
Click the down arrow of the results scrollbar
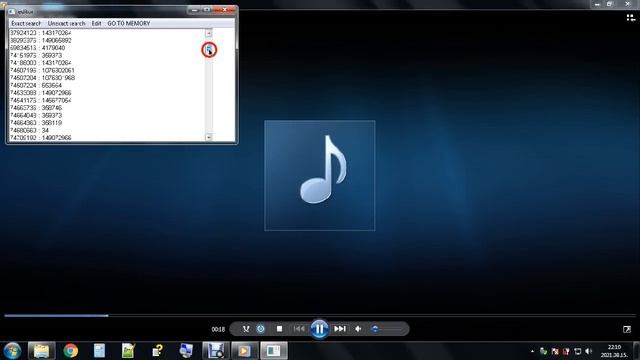[x=209, y=137]
